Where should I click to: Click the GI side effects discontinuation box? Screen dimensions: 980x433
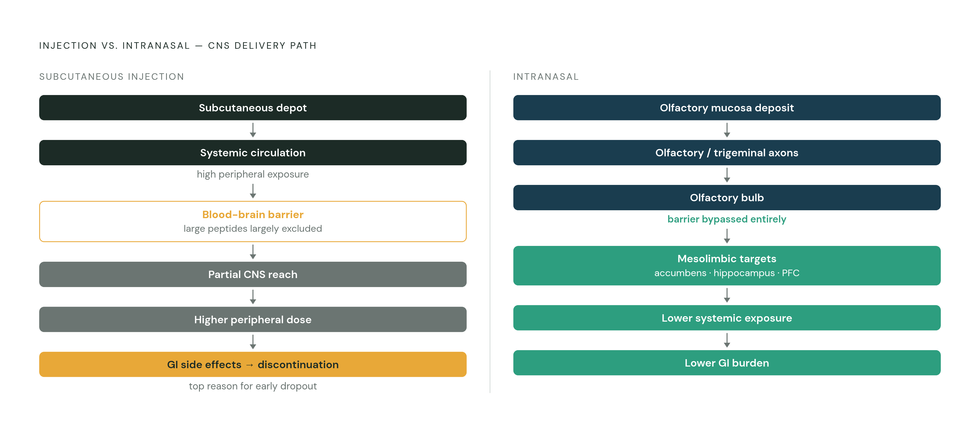pos(253,365)
